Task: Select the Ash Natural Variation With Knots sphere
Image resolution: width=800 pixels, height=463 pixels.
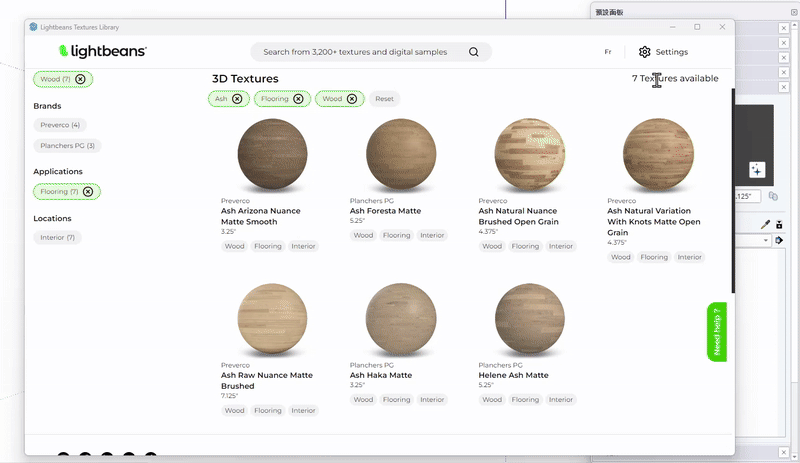Action: pyautogui.click(x=658, y=154)
